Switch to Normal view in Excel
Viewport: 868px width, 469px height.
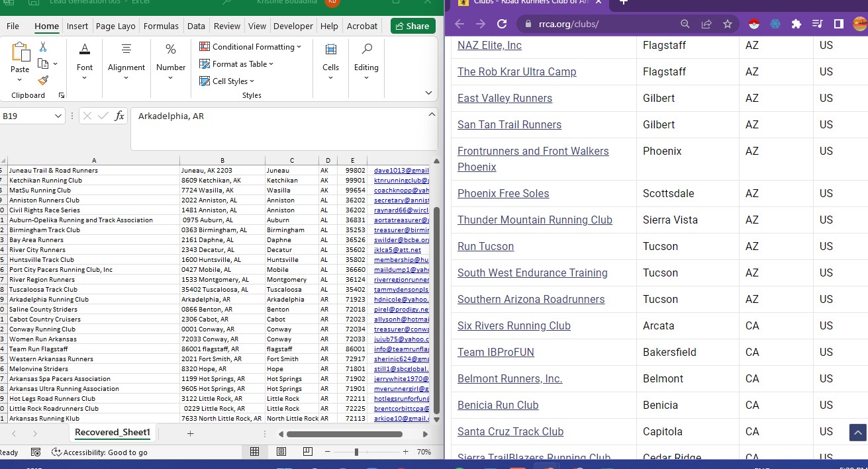(254, 452)
